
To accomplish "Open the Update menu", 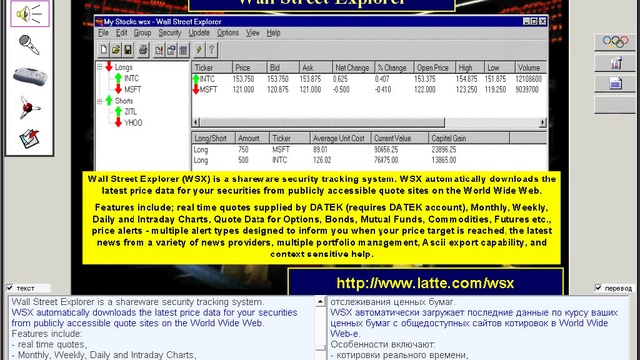I will point(199,33).
